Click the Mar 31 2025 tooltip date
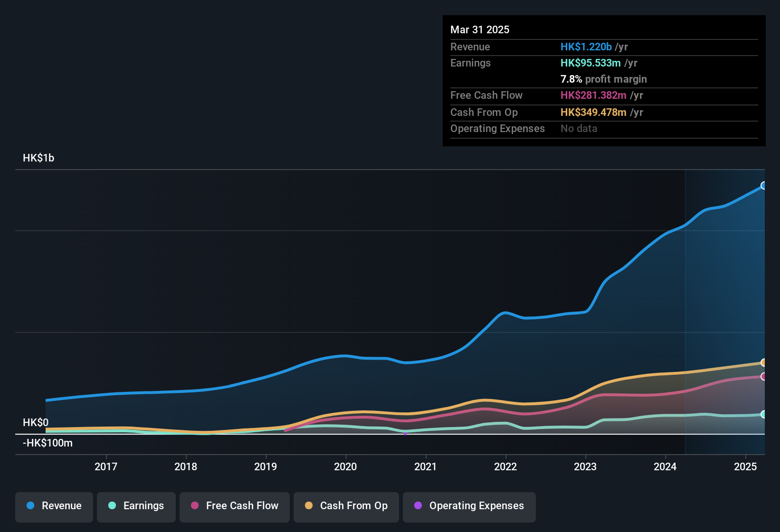 [480, 30]
